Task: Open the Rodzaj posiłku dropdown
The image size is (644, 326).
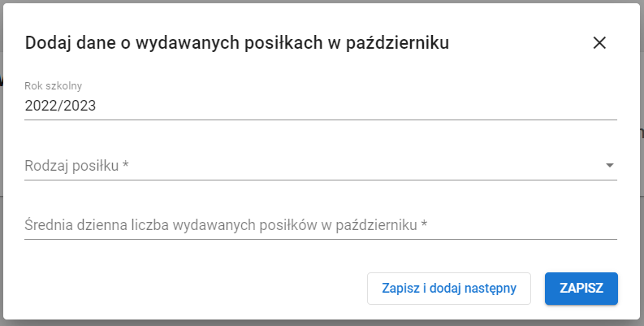Action: (x=317, y=166)
